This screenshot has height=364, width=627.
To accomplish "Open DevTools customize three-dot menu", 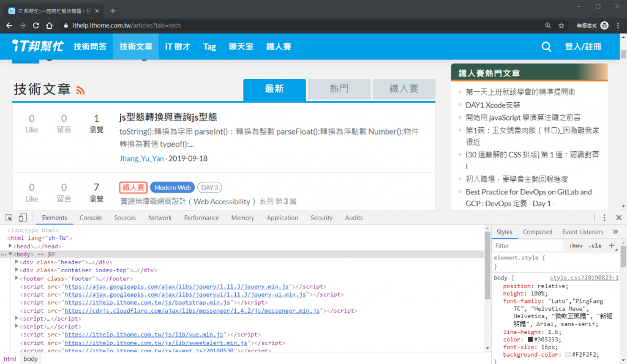I will tap(604, 218).
